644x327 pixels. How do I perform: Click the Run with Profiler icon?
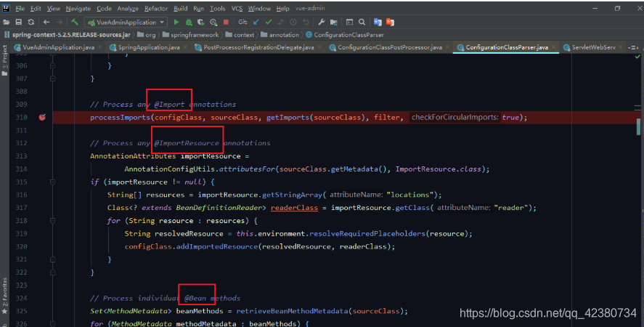(x=213, y=23)
